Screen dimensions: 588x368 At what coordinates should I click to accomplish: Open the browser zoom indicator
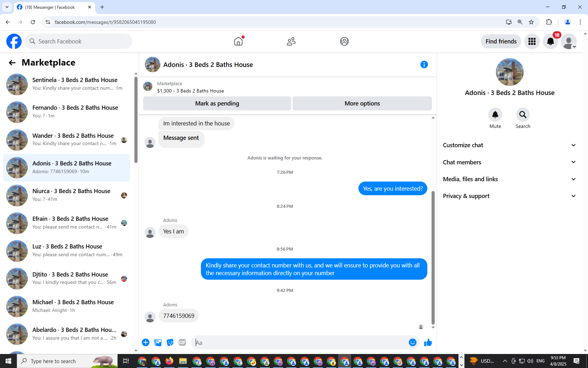point(520,22)
